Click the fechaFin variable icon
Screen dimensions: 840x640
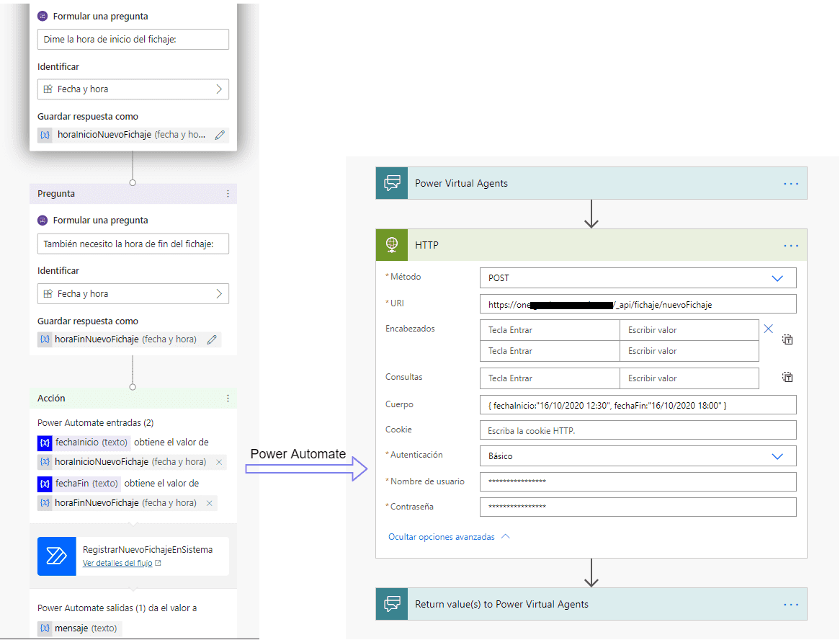45,484
